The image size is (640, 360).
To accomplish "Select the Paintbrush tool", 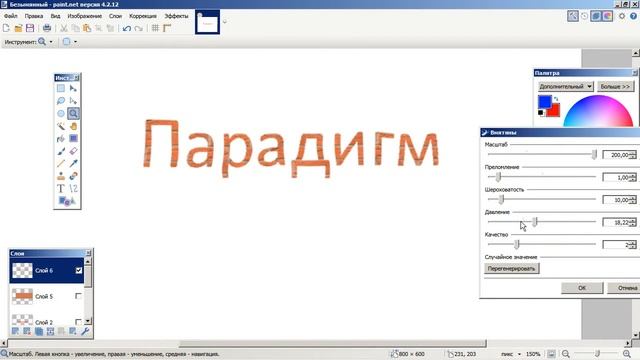I will pos(61,151).
